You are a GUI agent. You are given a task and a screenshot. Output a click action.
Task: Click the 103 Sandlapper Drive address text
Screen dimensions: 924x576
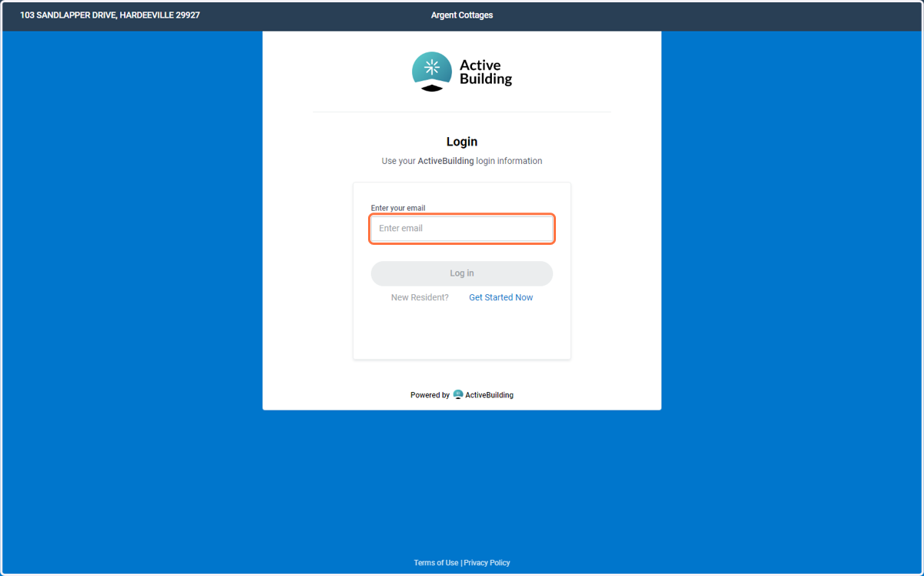(x=110, y=15)
